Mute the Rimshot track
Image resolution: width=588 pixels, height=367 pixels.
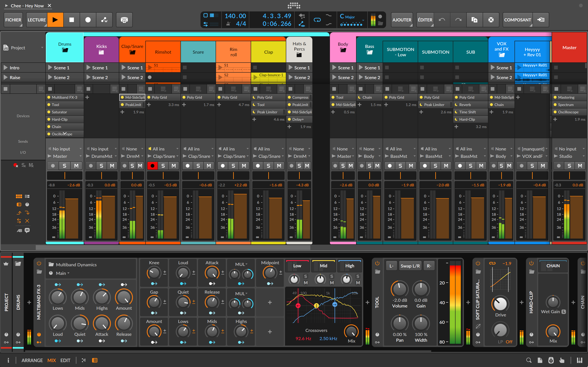(174, 166)
